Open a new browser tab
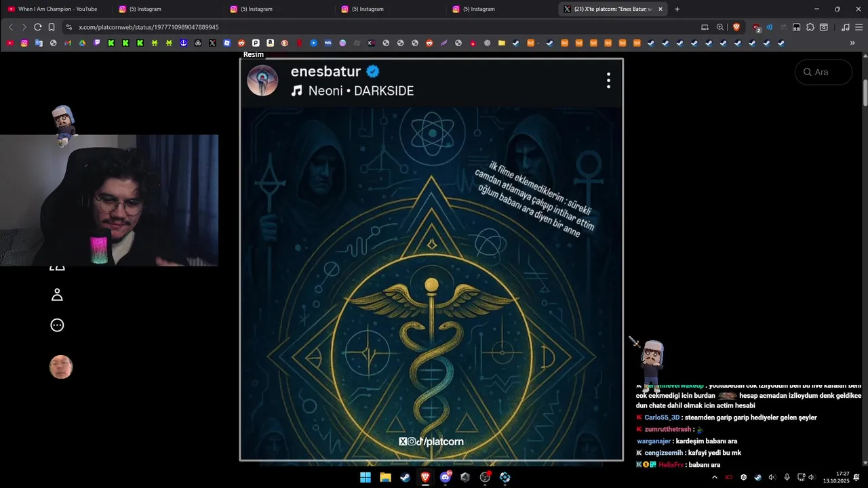This screenshot has width=868, height=488. point(677,9)
